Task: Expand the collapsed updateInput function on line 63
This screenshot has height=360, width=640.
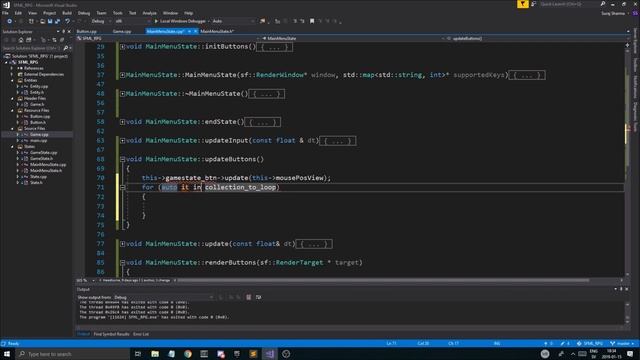Action: click(x=122, y=141)
